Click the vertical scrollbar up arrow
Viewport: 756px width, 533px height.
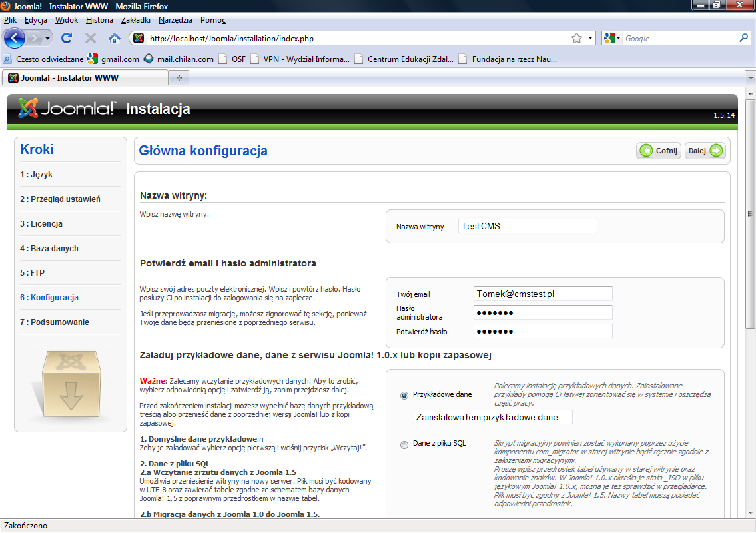[750, 93]
